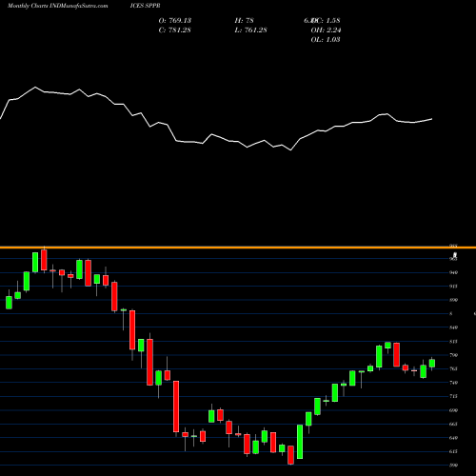Click the 'H: 78' high value

click(x=244, y=20)
